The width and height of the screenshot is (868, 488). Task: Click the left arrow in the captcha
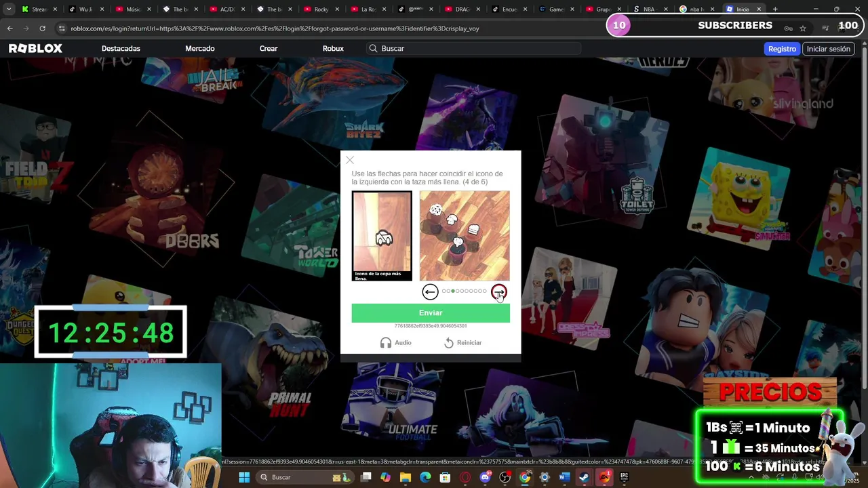point(430,291)
